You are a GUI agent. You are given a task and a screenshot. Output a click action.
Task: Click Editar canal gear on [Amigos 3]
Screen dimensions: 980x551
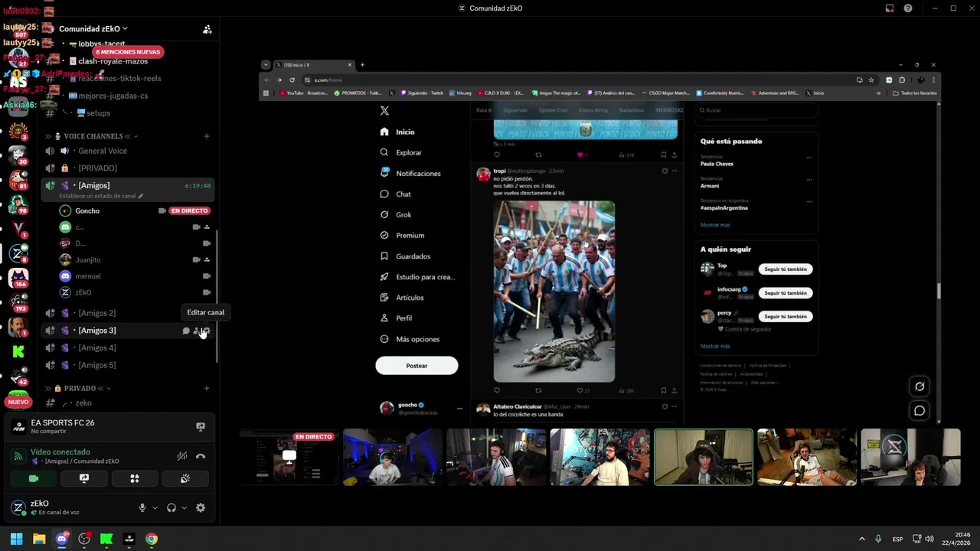[207, 331]
